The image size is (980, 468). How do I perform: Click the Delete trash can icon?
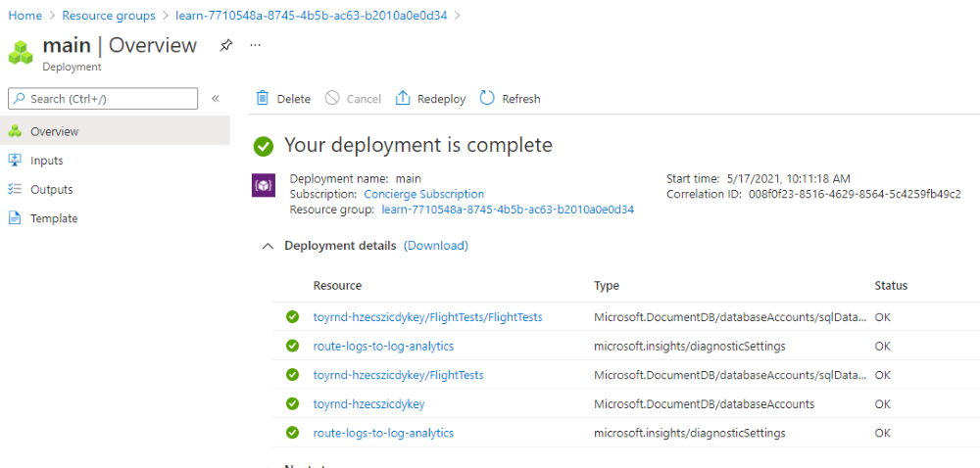click(x=263, y=98)
